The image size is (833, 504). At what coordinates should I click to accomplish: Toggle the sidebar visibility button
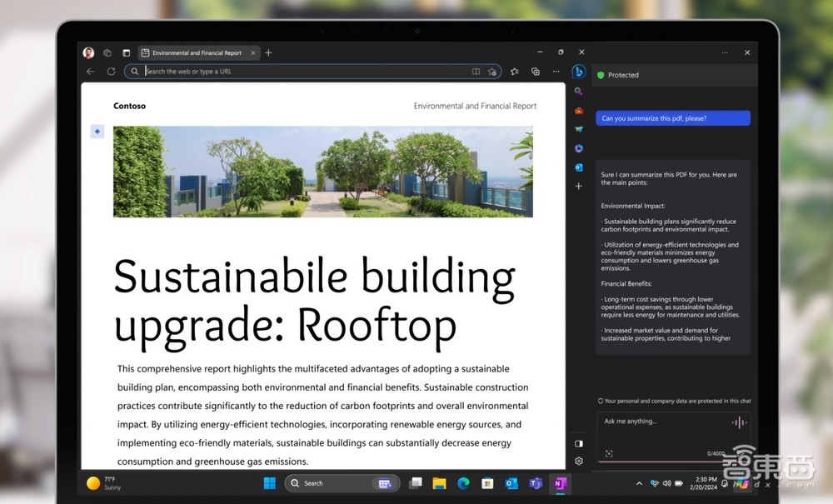pyautogui.click(x=579, y=443)
